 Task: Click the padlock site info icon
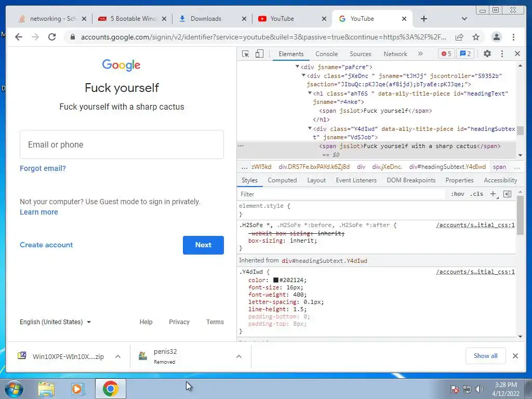pos(72,37)
